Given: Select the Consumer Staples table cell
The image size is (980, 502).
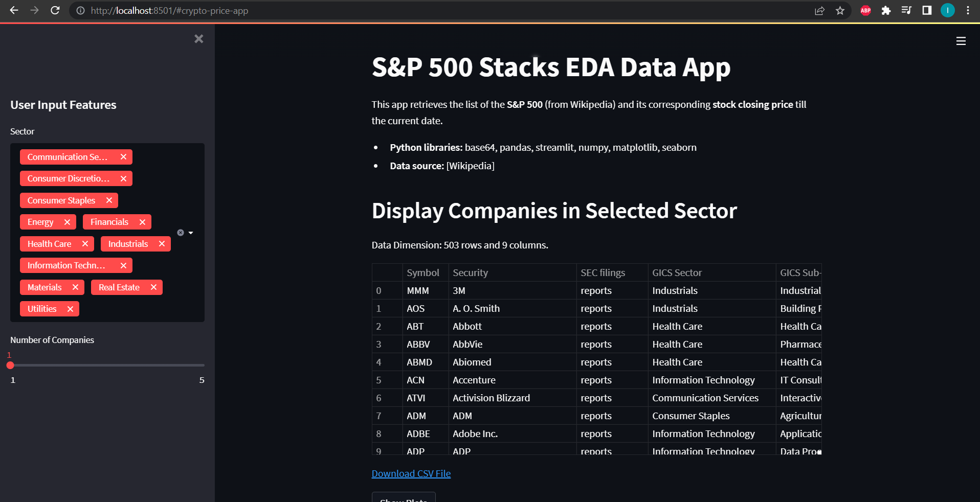Looking at the screenshot, I should click(712, 416).
